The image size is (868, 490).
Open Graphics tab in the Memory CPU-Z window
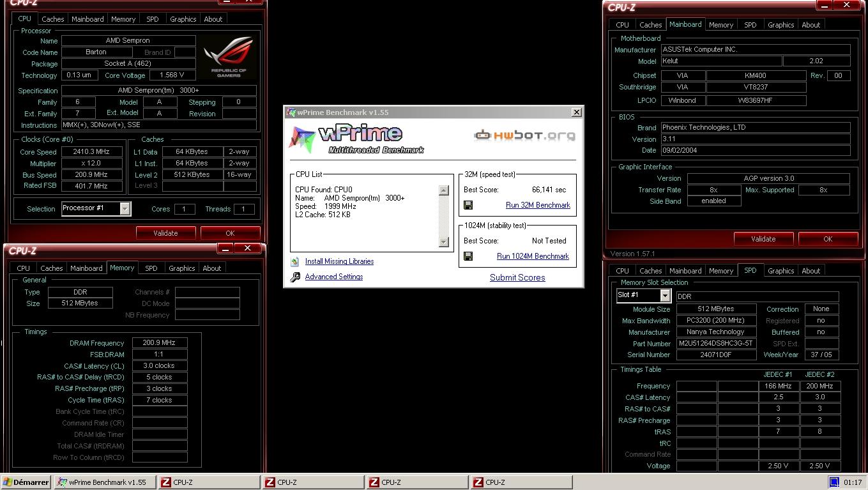(181, 268)
